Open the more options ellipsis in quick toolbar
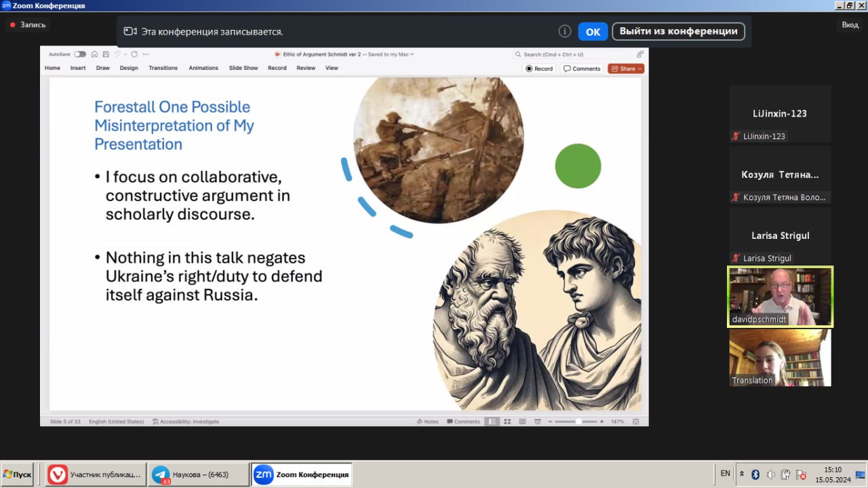The image size is (868, 488). click(x=146, y=54)
